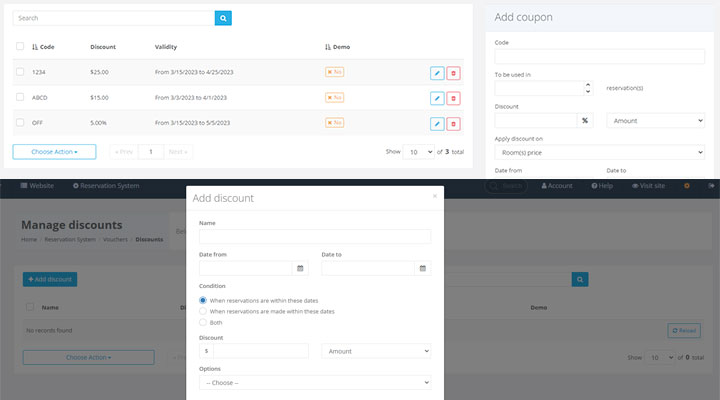The width and height of the screenshot is (720, 400).
Task: Click the Code field in Add coupon
Action: pyautogui.click(x=599, y=56)
